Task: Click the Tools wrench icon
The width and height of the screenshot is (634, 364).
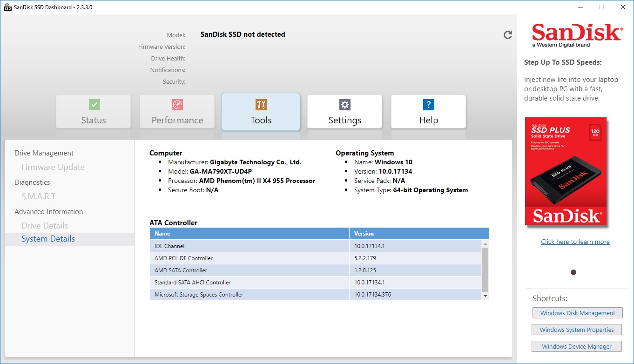Action: [261, 104]
